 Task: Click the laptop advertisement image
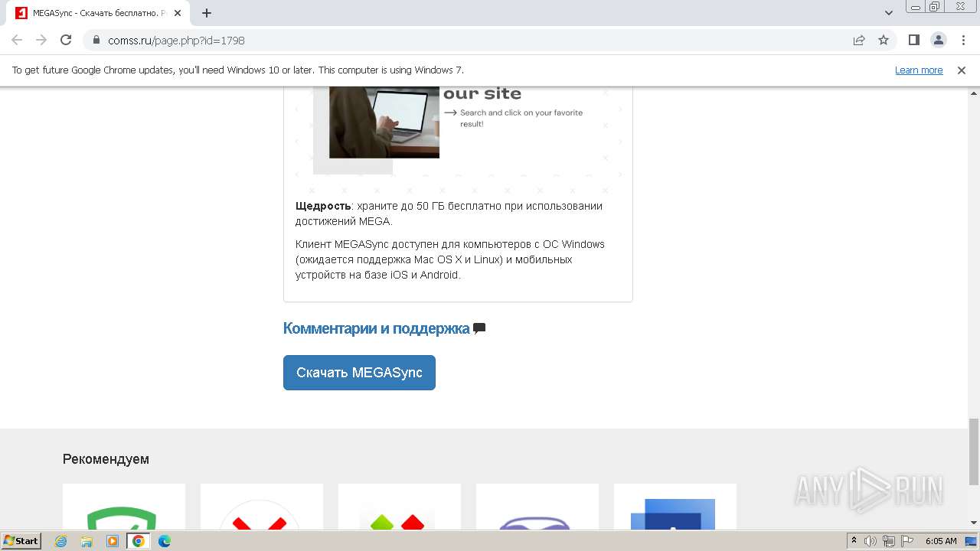click(x=384, y=122)
